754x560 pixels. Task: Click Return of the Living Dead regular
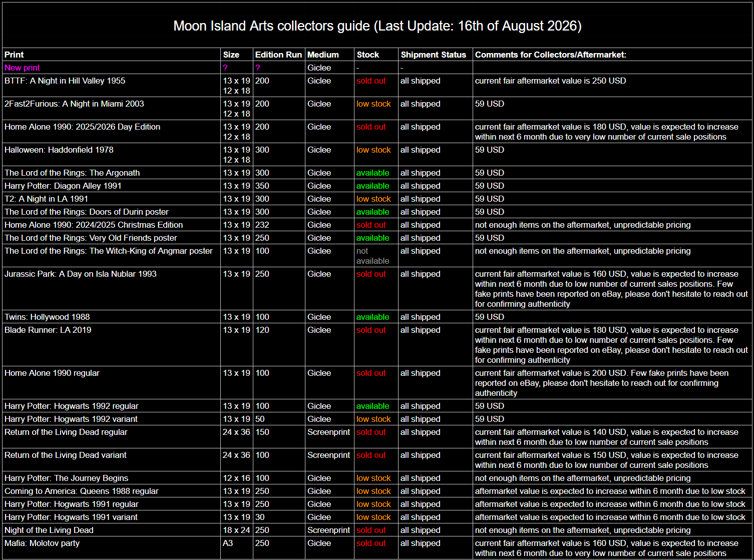click(66, 432)
